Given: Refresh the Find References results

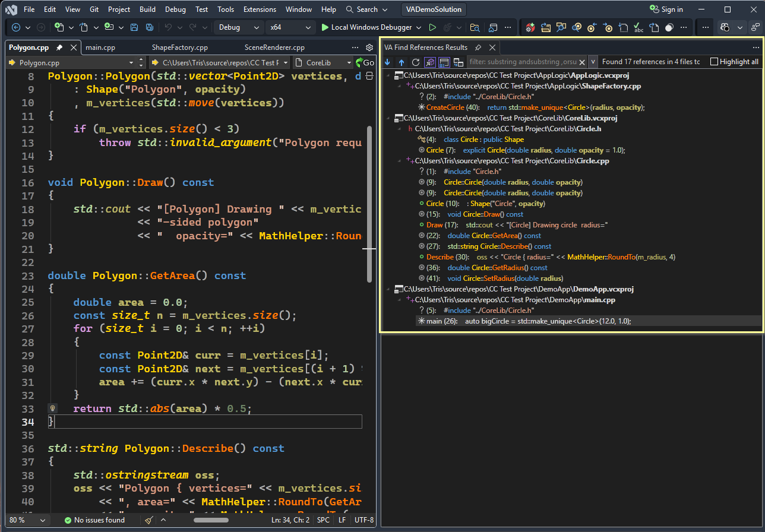Looking at the screenshot, I should click(x=416, y=62).
